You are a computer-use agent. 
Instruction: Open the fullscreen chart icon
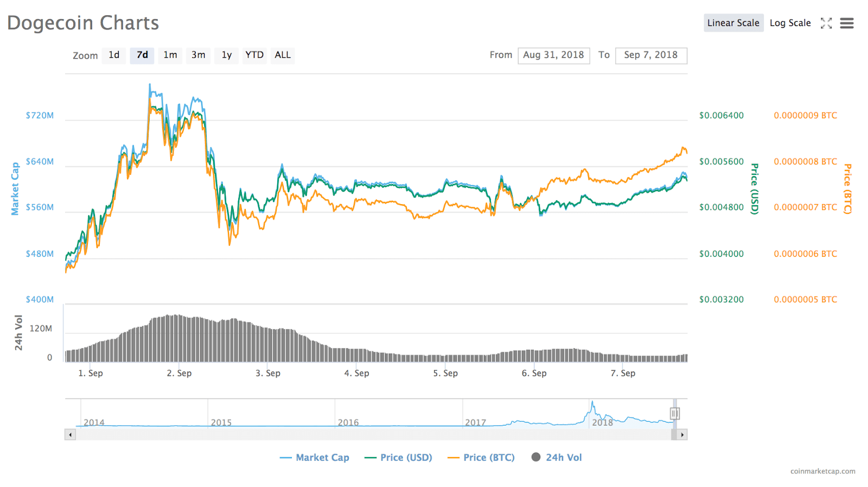click(826, 23)
